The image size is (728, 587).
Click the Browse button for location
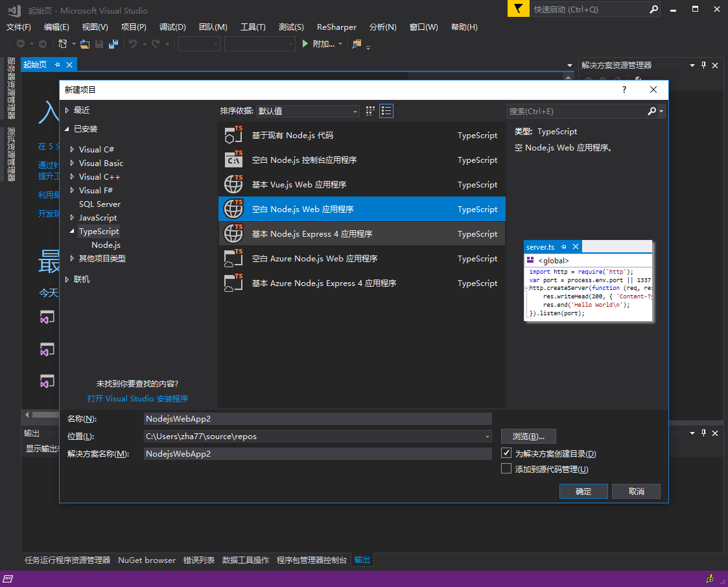528,436
